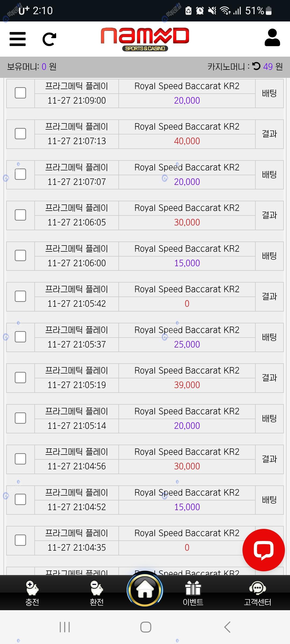Open the red live chat bubble
This screenshot has width=290, height=644.
263,550
